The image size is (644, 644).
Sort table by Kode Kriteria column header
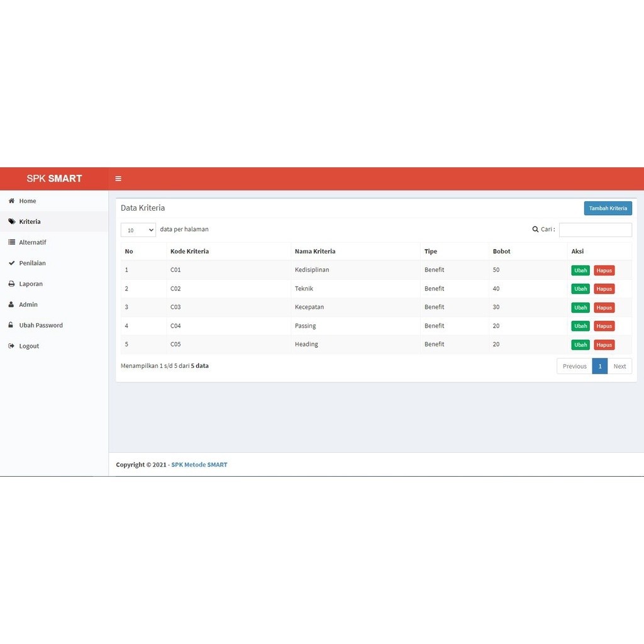(x=189, y=252)
